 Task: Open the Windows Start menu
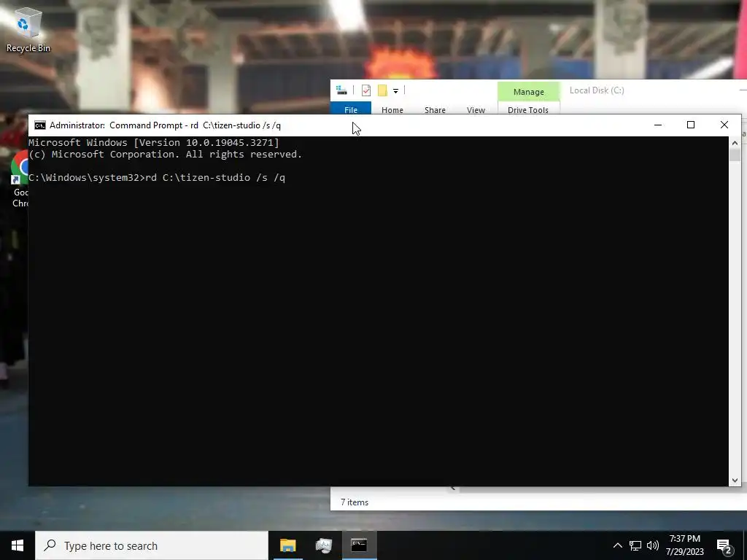18,545
